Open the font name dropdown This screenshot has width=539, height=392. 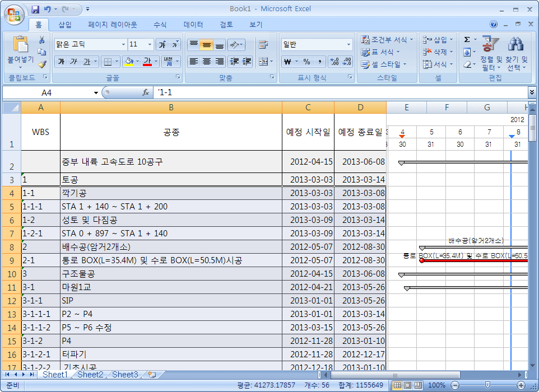coord(123,45)
